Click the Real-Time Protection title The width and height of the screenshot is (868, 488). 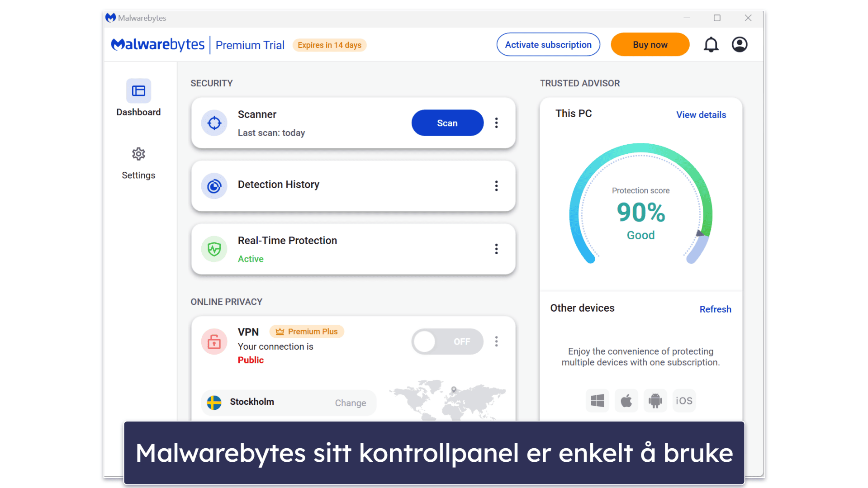287,241
